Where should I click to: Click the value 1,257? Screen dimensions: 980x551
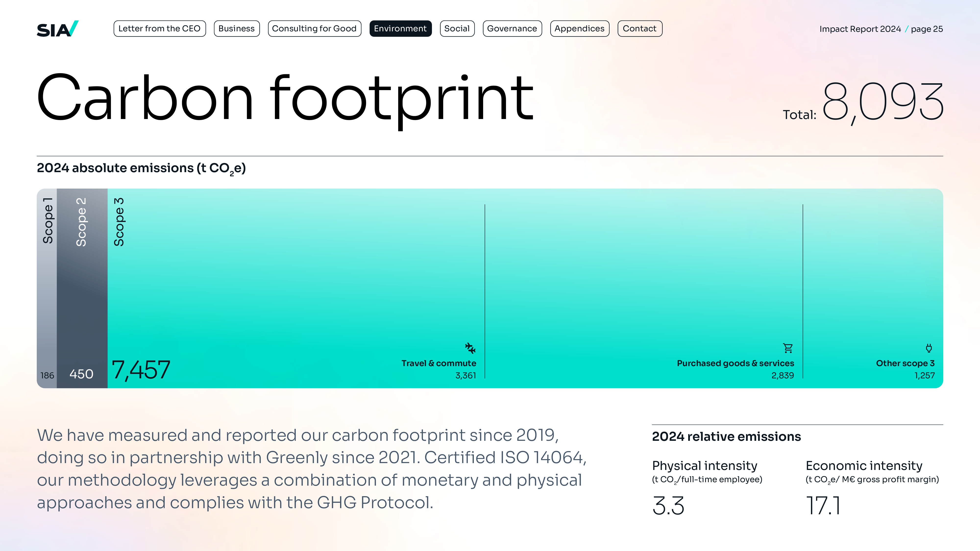pos(924,376)
